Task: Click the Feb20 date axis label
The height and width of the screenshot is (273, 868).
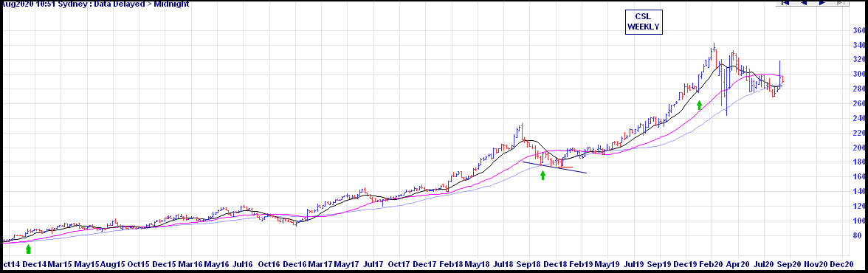Action: [x=712, y=265]
